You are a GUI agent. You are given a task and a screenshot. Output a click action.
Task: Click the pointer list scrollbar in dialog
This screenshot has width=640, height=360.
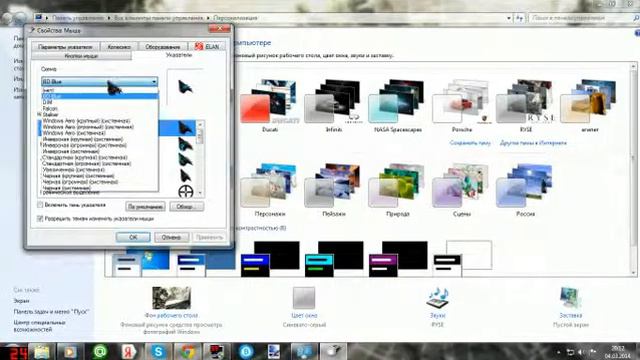[200, 158]
